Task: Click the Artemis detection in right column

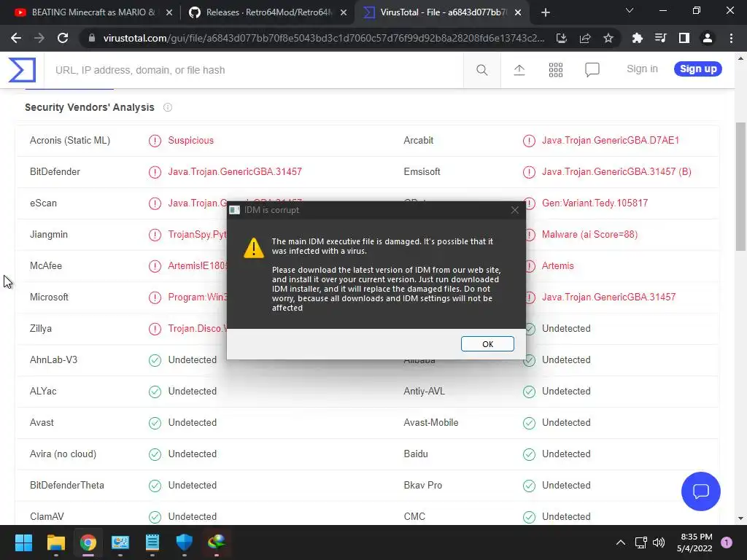Action: click(557, 266)
